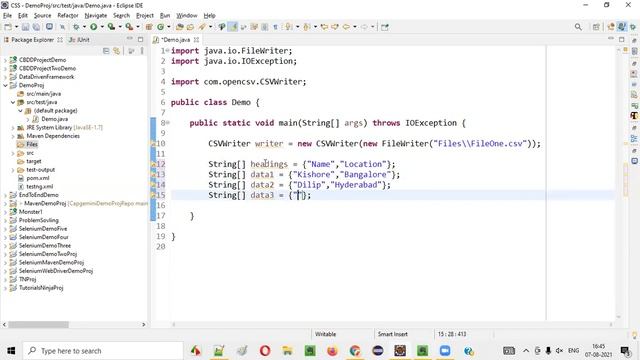
Task: Click the yellow Back navigation arrow
Action: (x=346, y=27)
